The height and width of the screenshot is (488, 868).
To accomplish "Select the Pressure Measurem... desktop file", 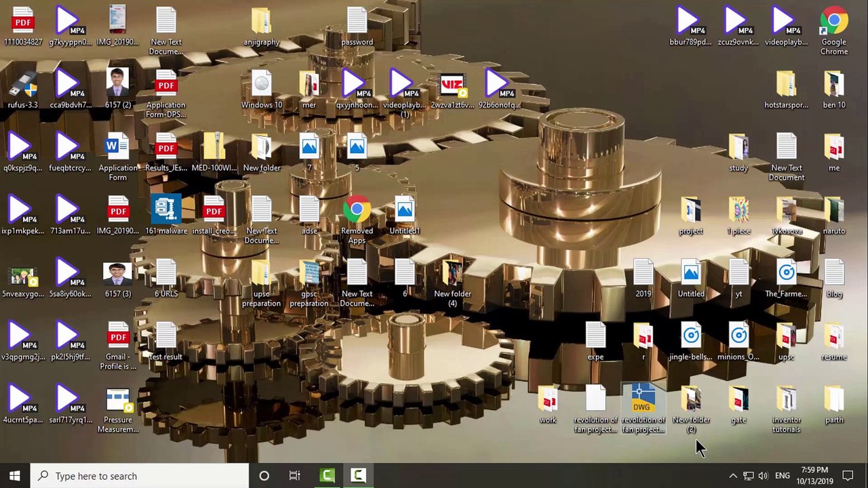I will (x=117, y=401).
